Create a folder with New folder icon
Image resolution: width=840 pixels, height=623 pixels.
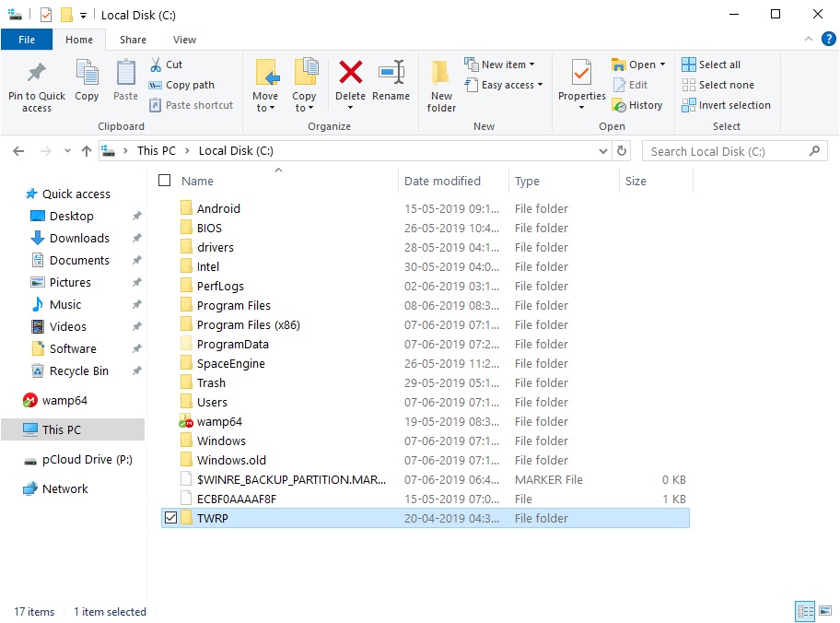click(x=441, y=74)
